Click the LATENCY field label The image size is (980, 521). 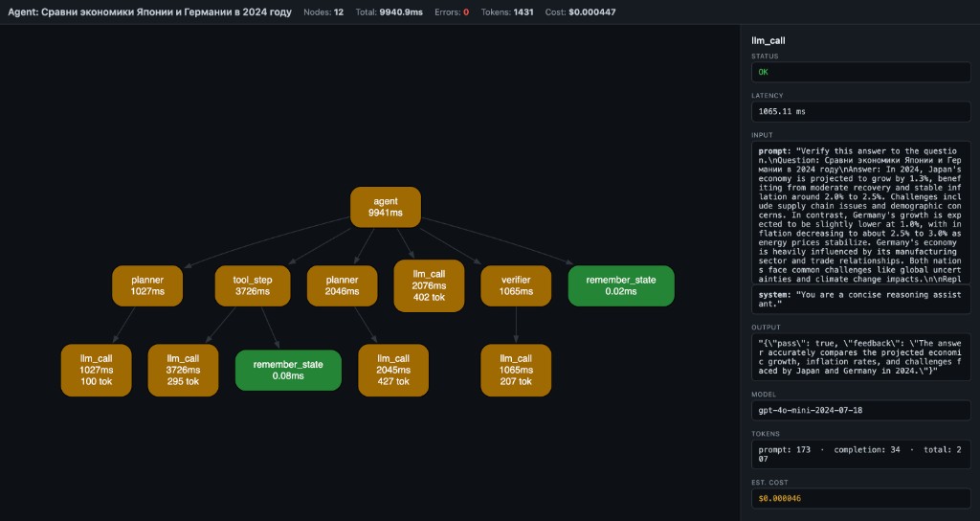pos(767,96)
